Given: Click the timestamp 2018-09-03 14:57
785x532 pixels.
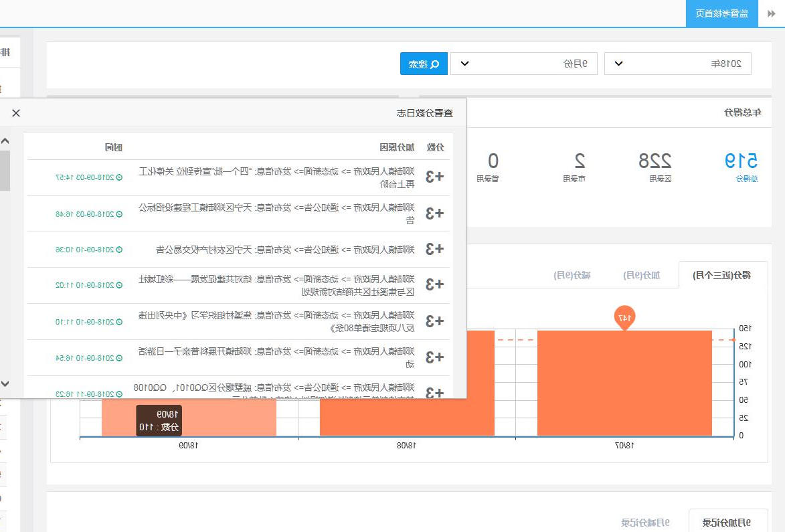Looking at the screenshot, I should click(x=84, y=177).
